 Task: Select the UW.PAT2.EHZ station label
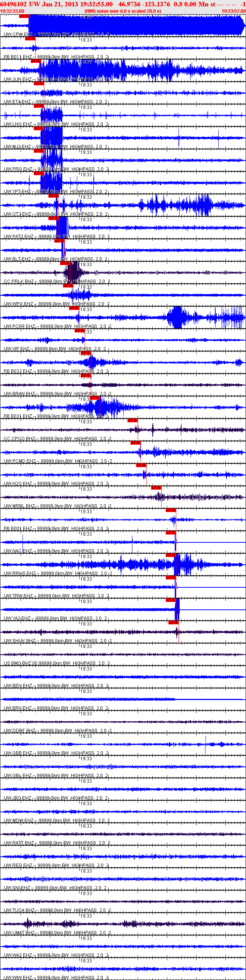click(x=19, y=236)
